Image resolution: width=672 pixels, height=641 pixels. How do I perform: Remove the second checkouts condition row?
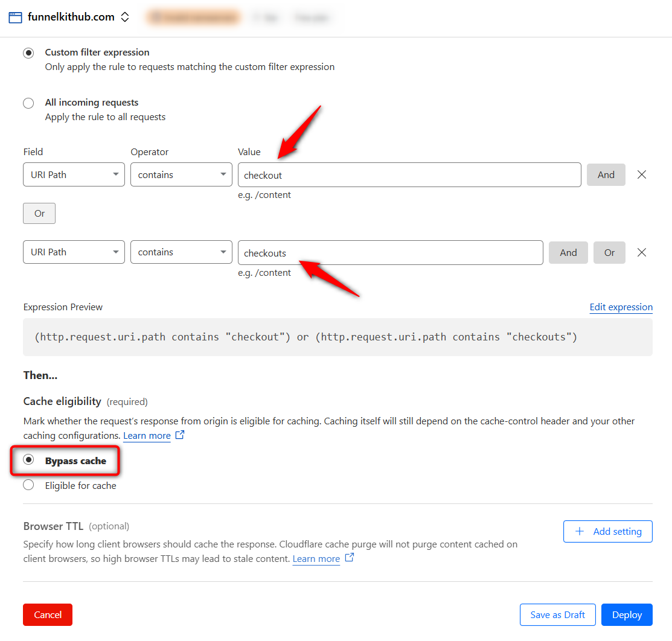tap(642, 252)
